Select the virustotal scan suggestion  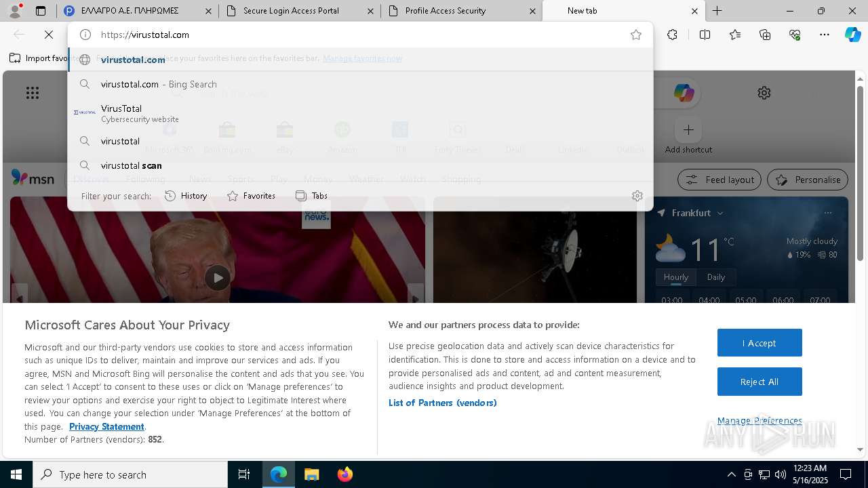(360, 165)
